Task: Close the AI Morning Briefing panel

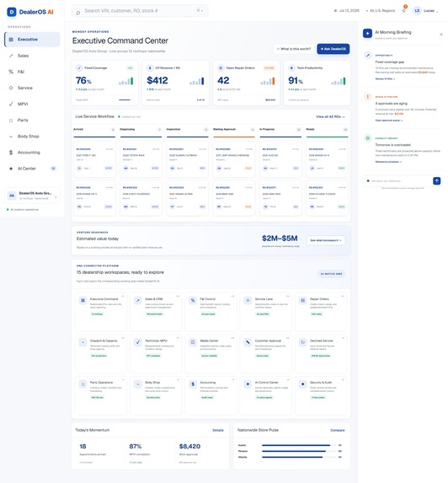Action: click(x=441, y=35)
